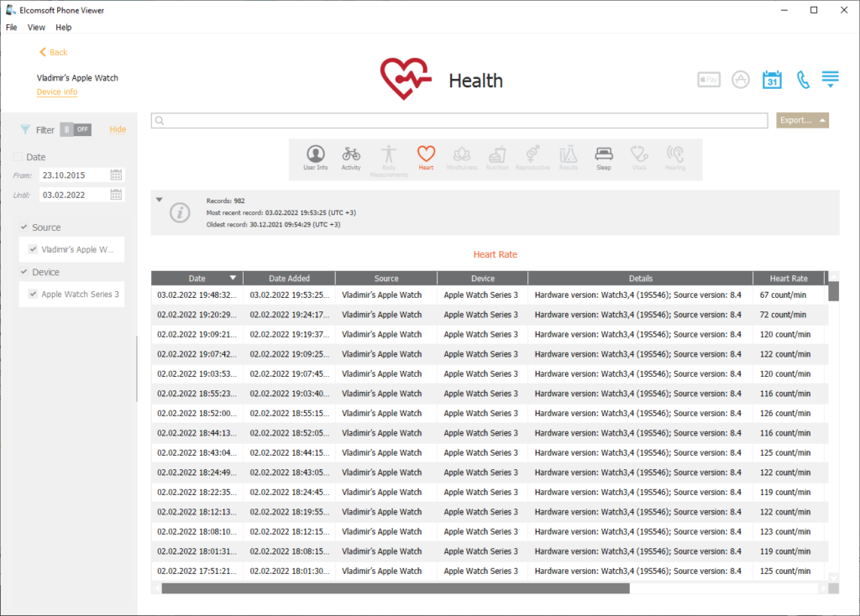This screenshot has height=616, width=860.
Task: Click the search magnifier icon
Action: [x=160, y=121]
